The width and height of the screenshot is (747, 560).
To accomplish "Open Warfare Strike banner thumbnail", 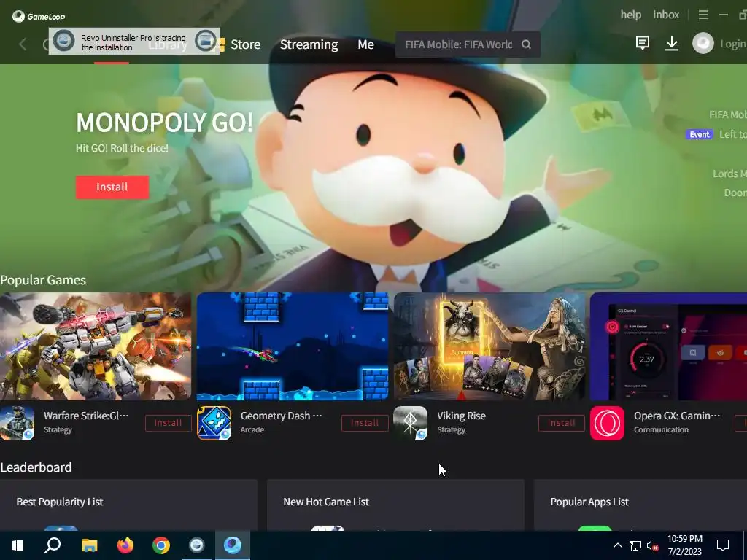I will coord(96,346).
